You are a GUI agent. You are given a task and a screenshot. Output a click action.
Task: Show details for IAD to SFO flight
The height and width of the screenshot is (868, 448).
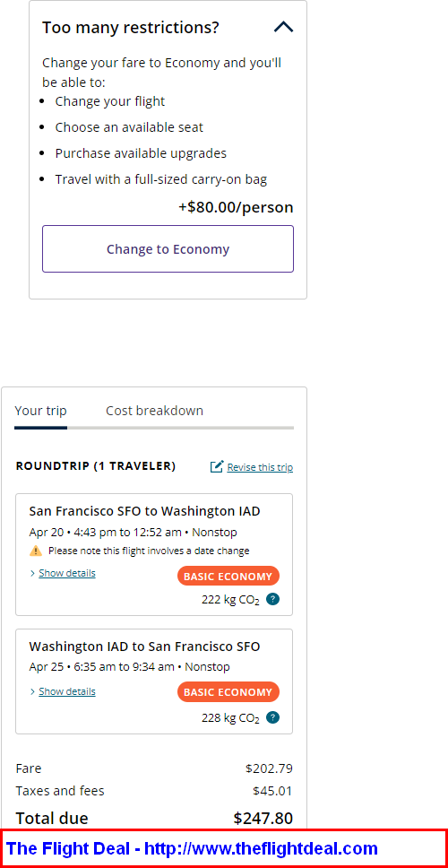coord(67,691)
